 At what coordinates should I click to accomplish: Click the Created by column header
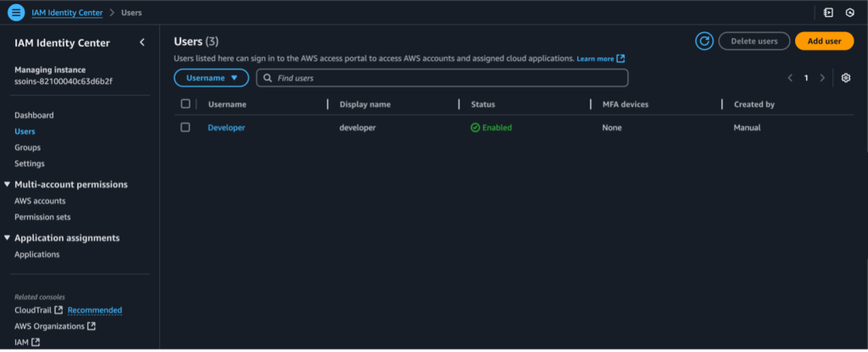754,104
